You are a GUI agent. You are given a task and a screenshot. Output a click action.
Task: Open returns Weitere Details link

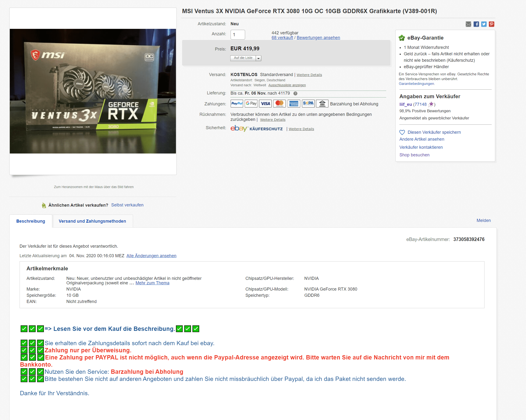coord(273,120)
